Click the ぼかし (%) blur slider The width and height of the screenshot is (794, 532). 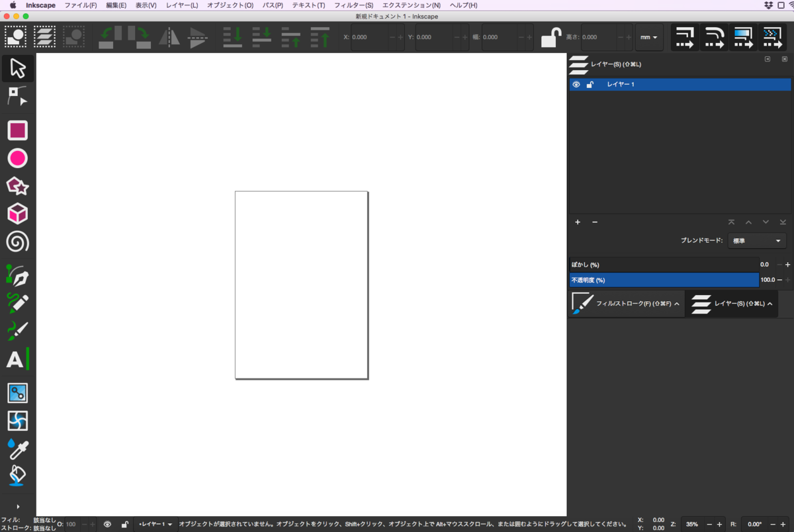664,265
